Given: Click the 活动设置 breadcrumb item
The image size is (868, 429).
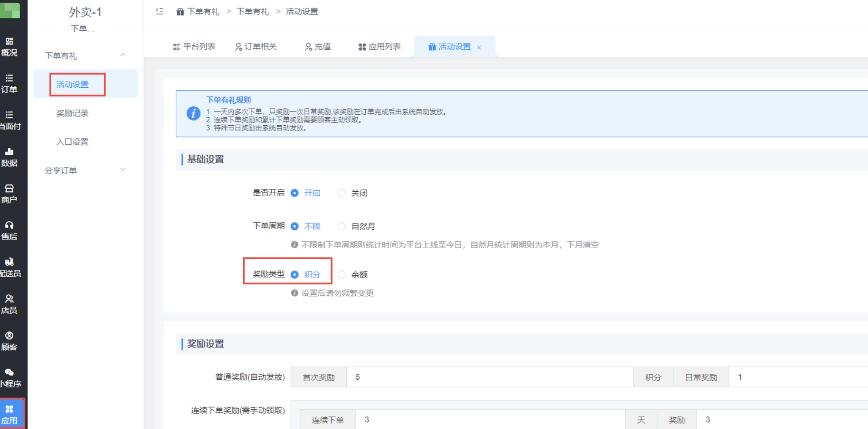Looking at the screenshot, I should pos(302,12).
